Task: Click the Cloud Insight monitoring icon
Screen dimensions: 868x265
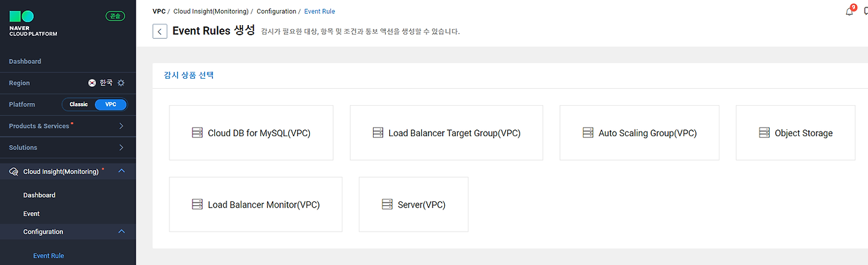Action: tap(14, 171)
